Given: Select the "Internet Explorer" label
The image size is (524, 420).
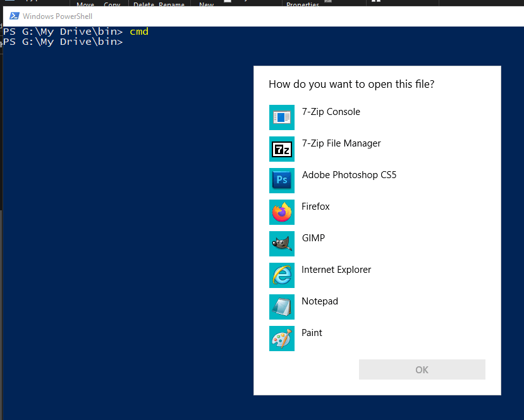Looking at the screenshot, I should [x=336, y=270].
